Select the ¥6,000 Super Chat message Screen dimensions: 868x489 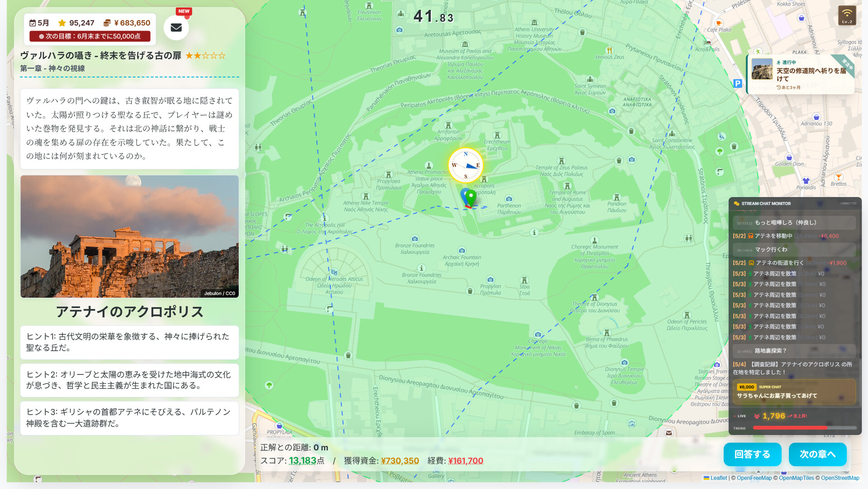(794, 392)
